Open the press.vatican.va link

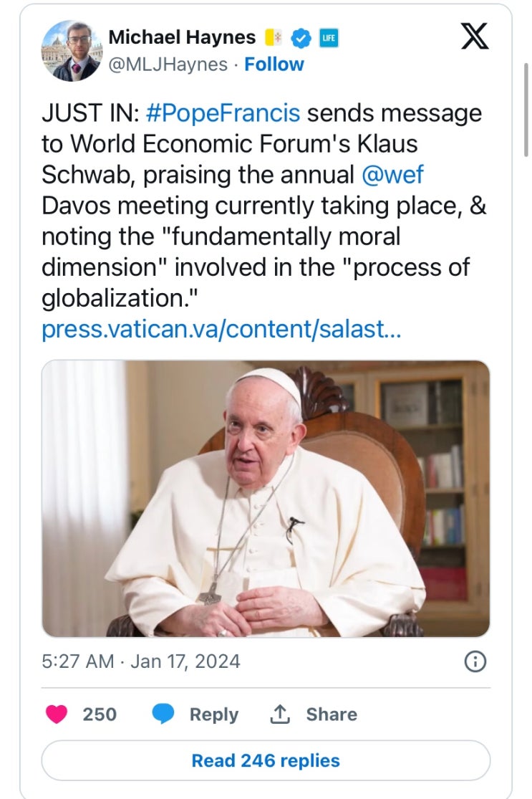coord(221,329)
